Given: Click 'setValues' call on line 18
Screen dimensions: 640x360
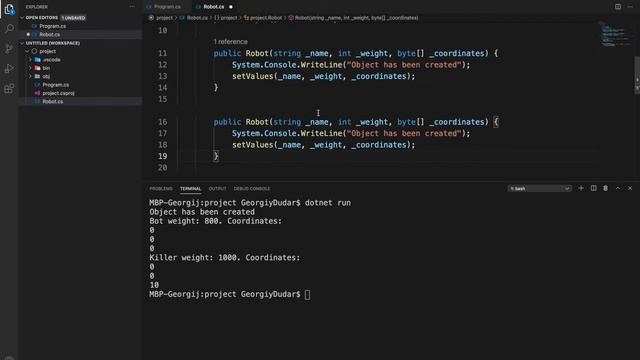Looking at the screenshot, I should coord(253,145).
